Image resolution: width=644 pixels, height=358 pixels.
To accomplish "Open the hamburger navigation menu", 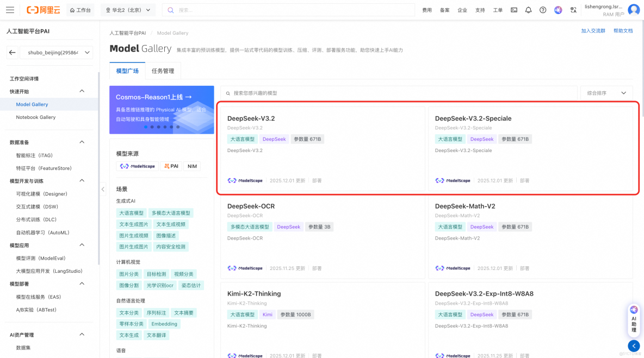I will point(10,9).
